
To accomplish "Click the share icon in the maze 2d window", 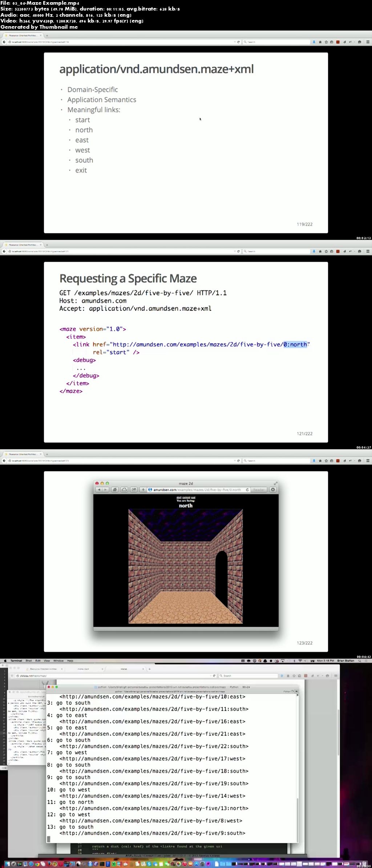I will pyautogui.click(x=134, y=490).
